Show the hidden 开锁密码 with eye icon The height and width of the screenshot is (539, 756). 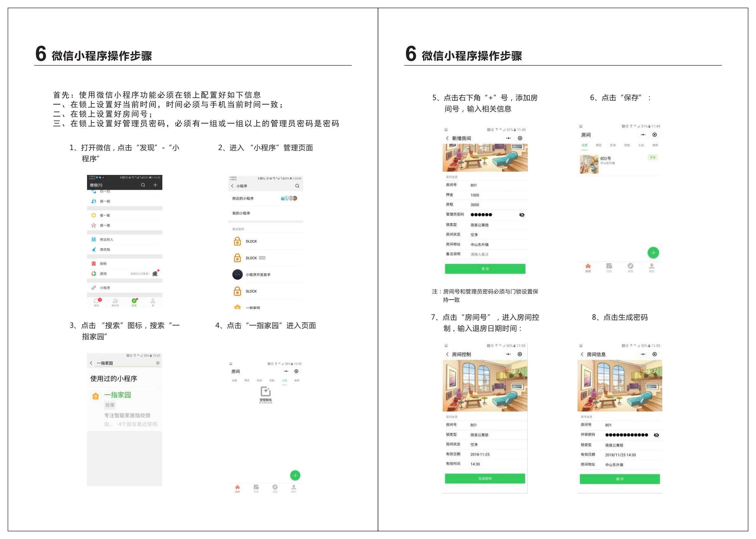pyautogui.click(x=656, y=435)
